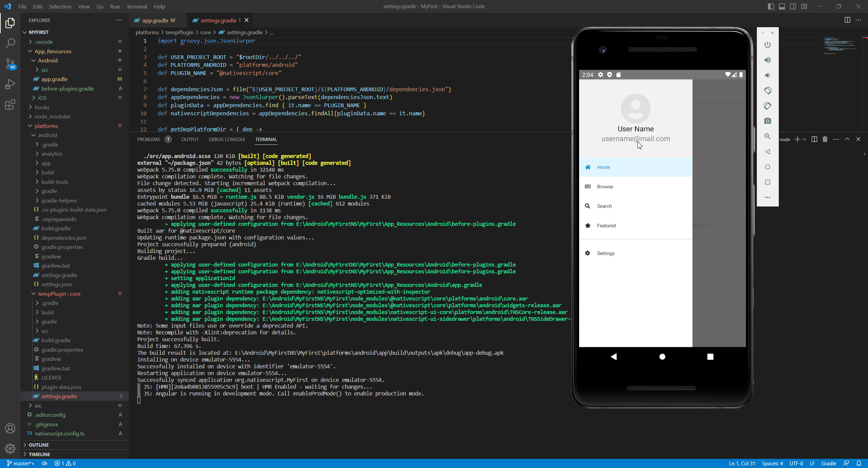This screenshot has height=468, width=868.
Task: Collapse the platforms folder in explorer
Action: click(x=46, y=126)
